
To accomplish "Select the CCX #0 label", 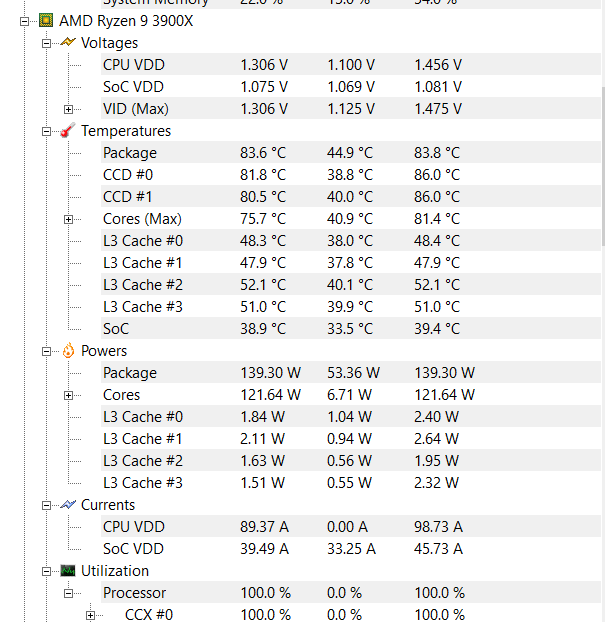I will tap(149, 614).
